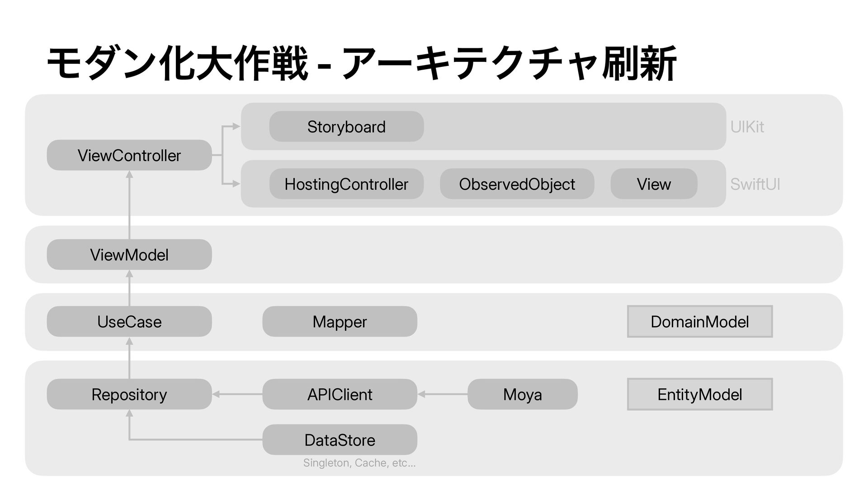Click the APIClient block
Screen dimensions: 868x488
(340, 394)
